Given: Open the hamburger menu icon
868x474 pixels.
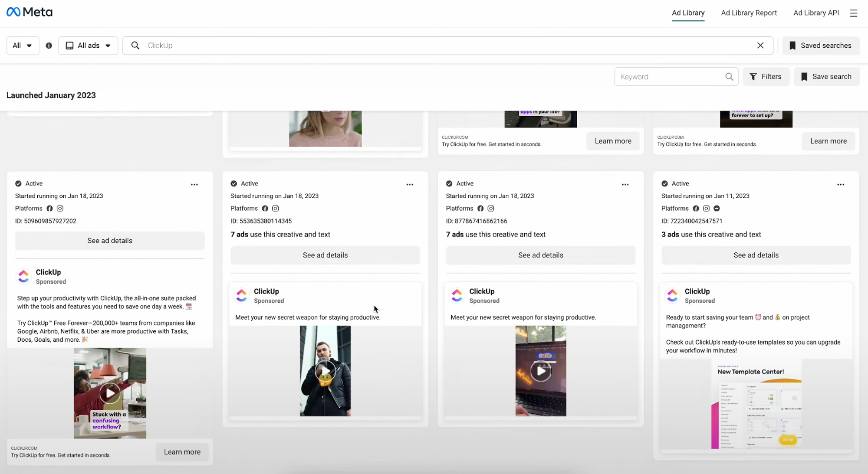Looking at the screenshot, I should coord(853,13).
